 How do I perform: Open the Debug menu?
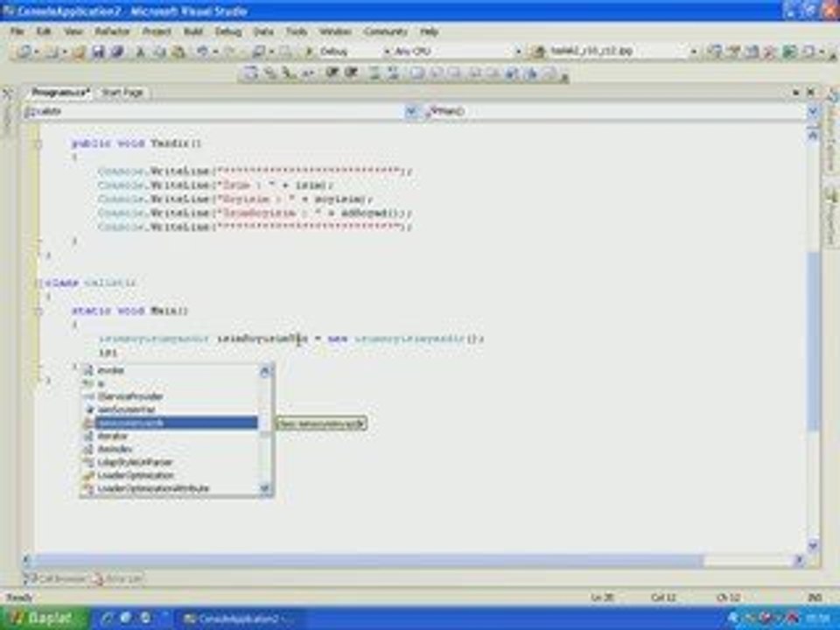tap(228, 31)
